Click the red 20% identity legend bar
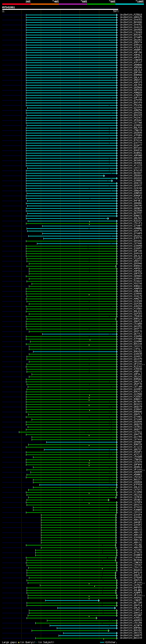Image resolution: width=146 pixels, height=644 pixels. [x=16, y=4]
